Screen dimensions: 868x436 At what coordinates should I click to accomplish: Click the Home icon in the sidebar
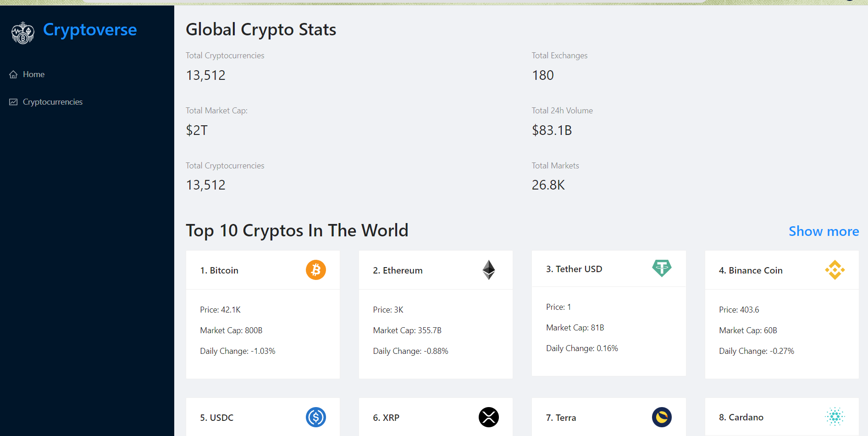[x=13, y=74]
